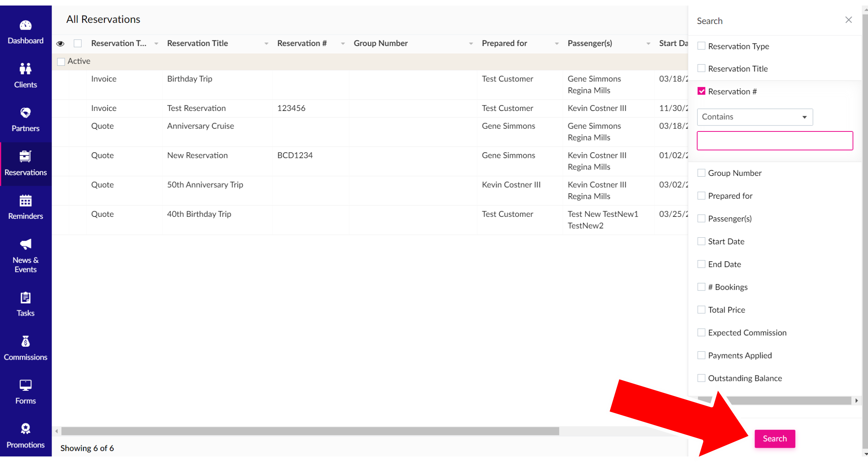This screenshot has height=462, width=868.
Task: Uncheck the Reservation # search checkbox
Action: click(701, 91)
